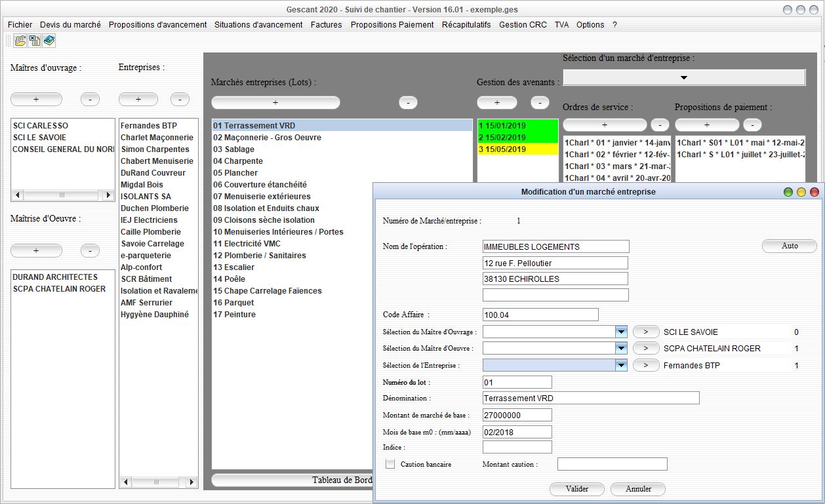Click the Mois de base m0 field
The height and width of the screenshot is (504, 825).
[517, 432]
